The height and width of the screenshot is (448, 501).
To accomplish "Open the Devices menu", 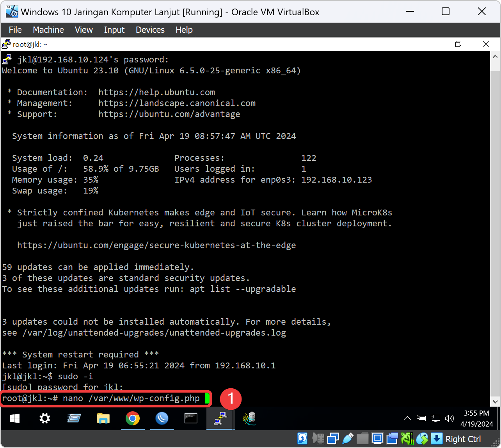I will coord(150,30).
